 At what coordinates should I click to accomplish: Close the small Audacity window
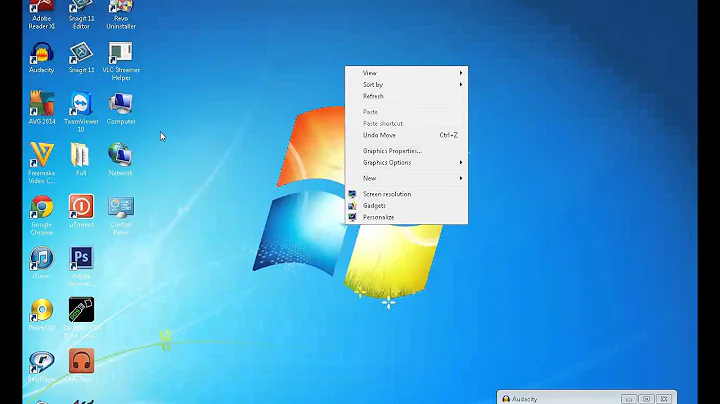pos(664,399)
